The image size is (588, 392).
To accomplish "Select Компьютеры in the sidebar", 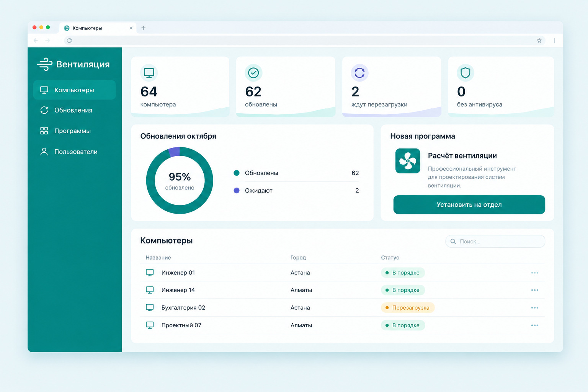I will (x=74, y=90).
